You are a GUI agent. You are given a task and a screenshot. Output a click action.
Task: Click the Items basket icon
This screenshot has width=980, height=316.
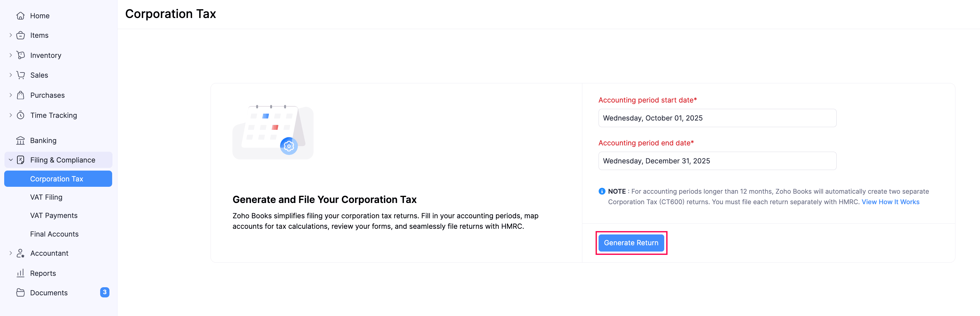[21, 35]
